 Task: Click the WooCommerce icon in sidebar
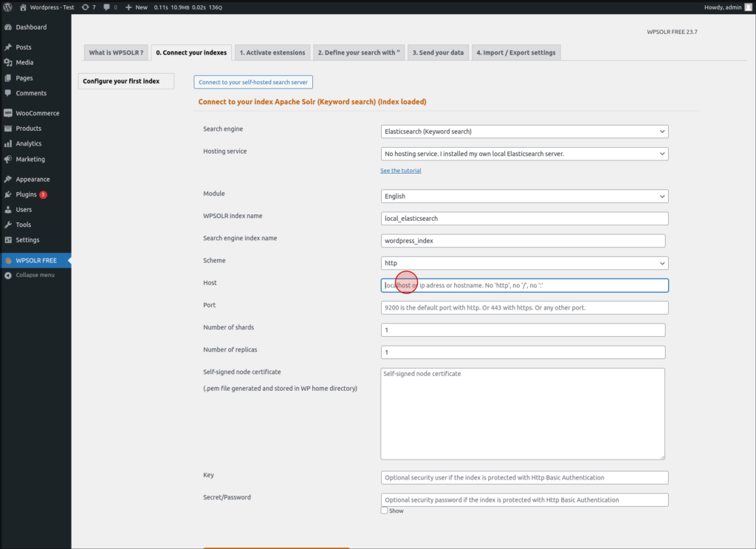(x=7, y=113)
